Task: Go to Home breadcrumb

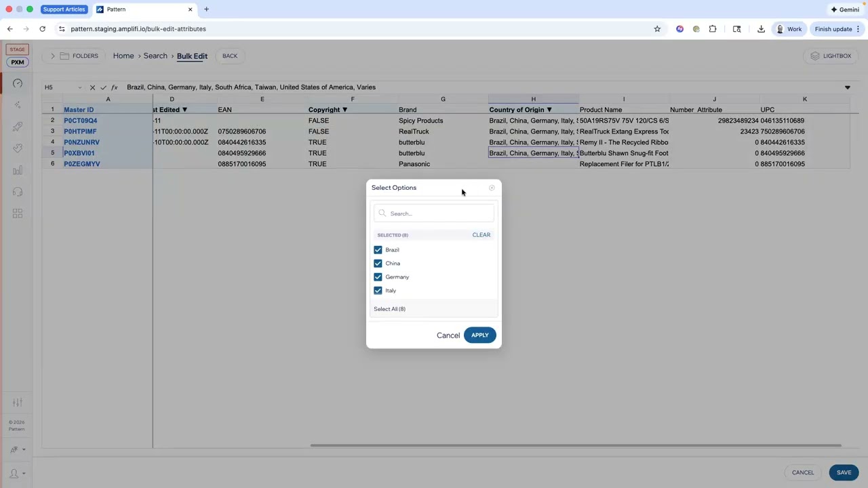Action: [123, 56]
